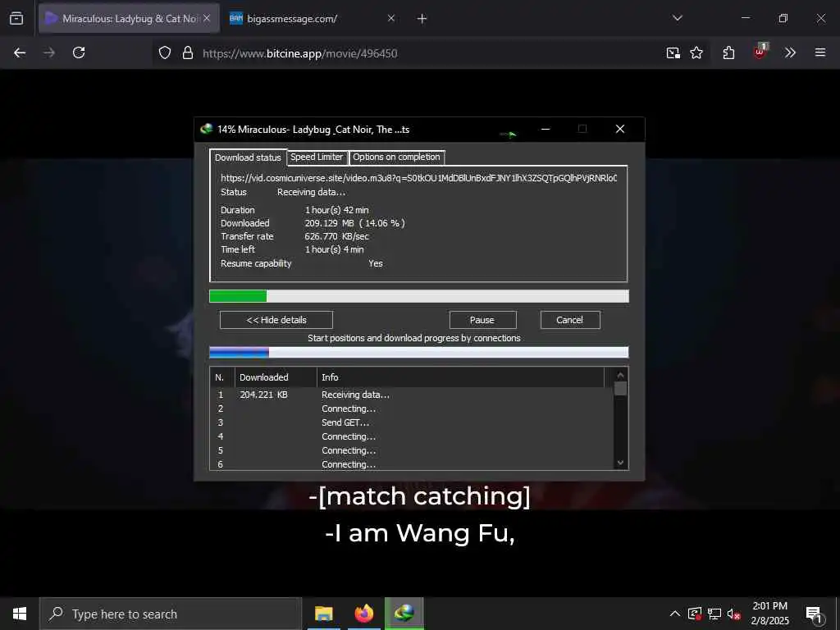Open Firefox application menu
This screenshot has height=630, width=840.
click(820, 52)
